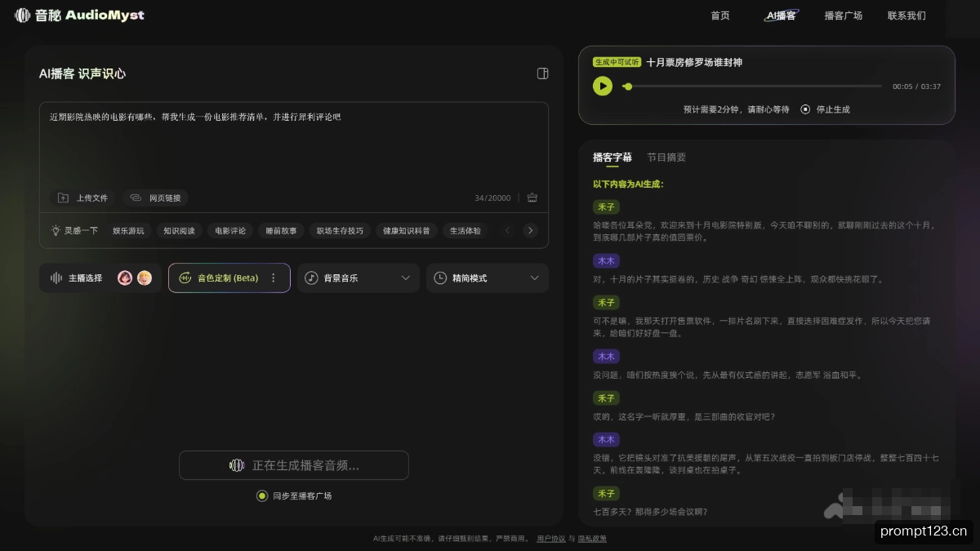980x551 pixels.
Task: Click the host selection waveform icon
Action: coord(56,278)
